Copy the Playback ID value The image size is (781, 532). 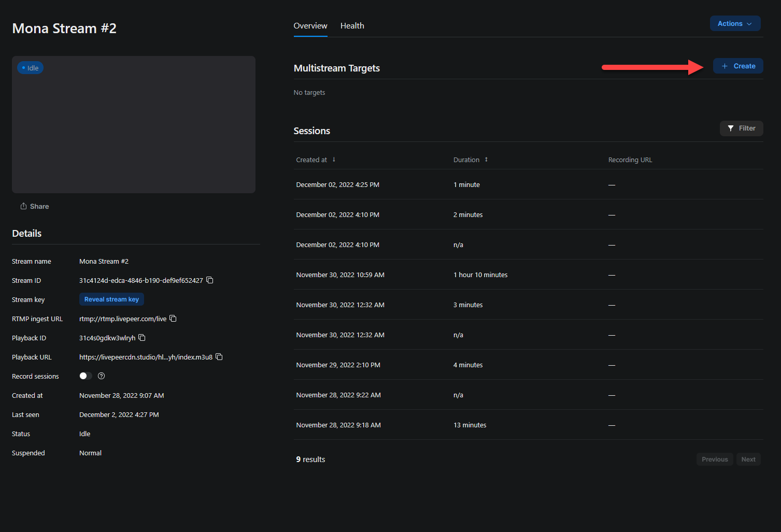tap(142, 338)
